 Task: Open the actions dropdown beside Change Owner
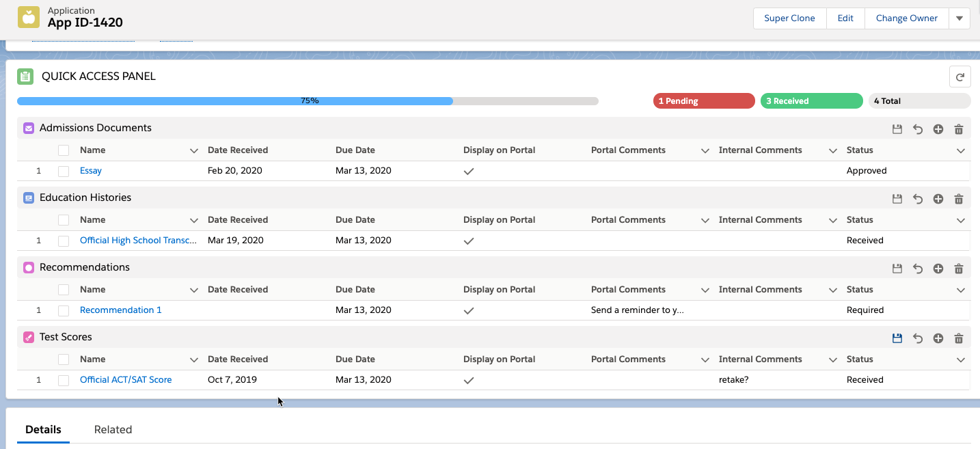click(x=959, y=18)
